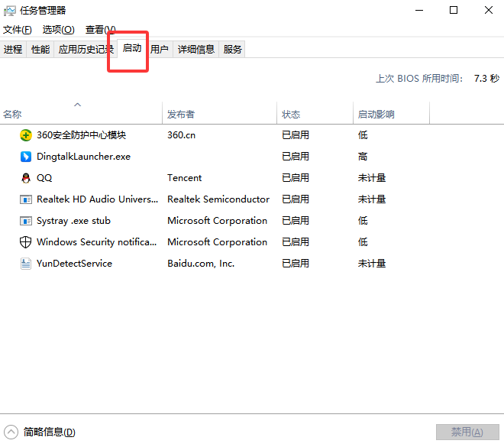Select the Windows Security shield icon
Screen dimensions: 504x447
tap(25, 242)
